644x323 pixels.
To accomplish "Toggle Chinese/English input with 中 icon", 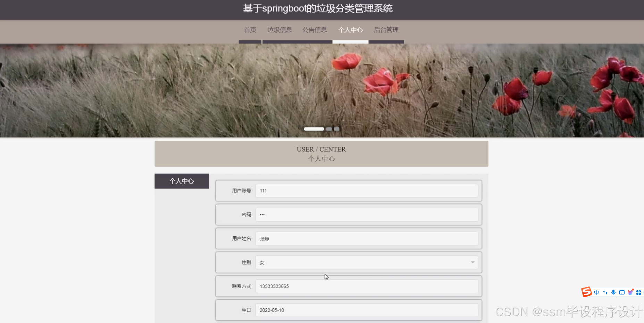I will tap(597, 292).
